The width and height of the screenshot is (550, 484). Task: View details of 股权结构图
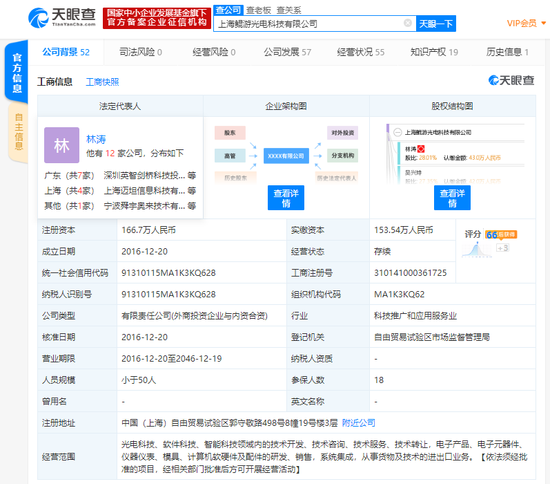point(452,198)
